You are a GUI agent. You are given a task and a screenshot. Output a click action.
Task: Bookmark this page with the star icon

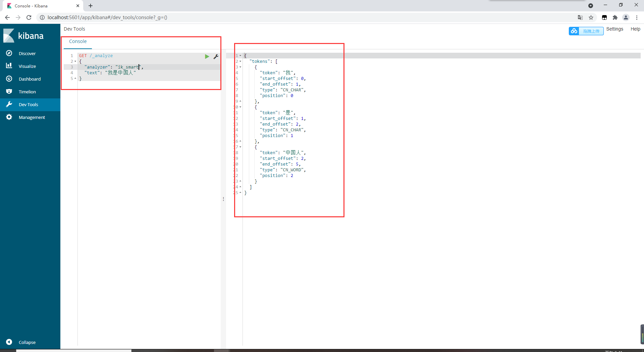(591, 17)
